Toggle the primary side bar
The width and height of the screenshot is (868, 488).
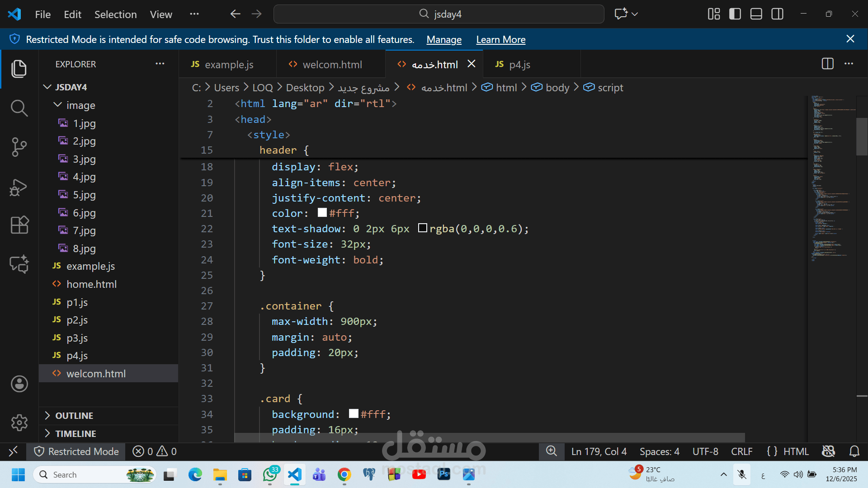735,14
